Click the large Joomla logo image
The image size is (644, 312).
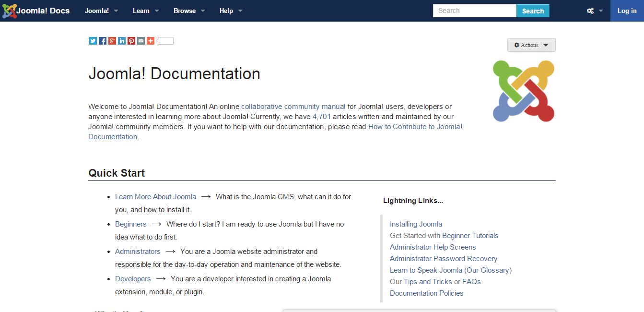pyautogui.click(x=523, y=91)
